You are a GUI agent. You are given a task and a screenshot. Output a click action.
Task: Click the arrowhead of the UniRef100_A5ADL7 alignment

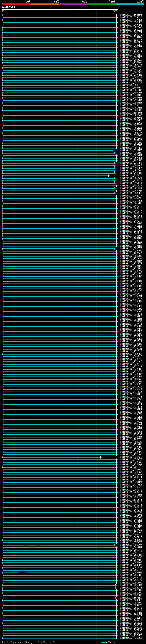click(115, 193)
